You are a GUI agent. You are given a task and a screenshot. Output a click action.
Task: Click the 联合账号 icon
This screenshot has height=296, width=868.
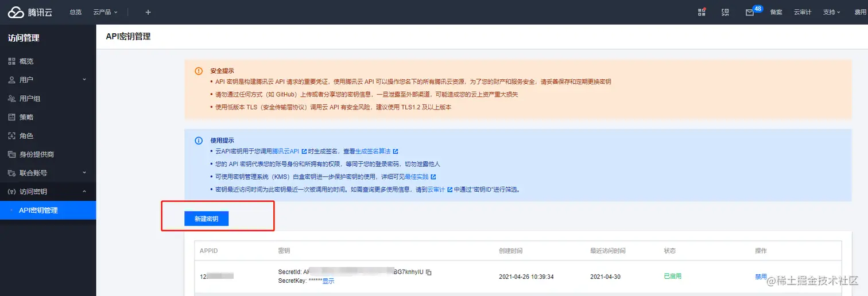coord(11,173)
